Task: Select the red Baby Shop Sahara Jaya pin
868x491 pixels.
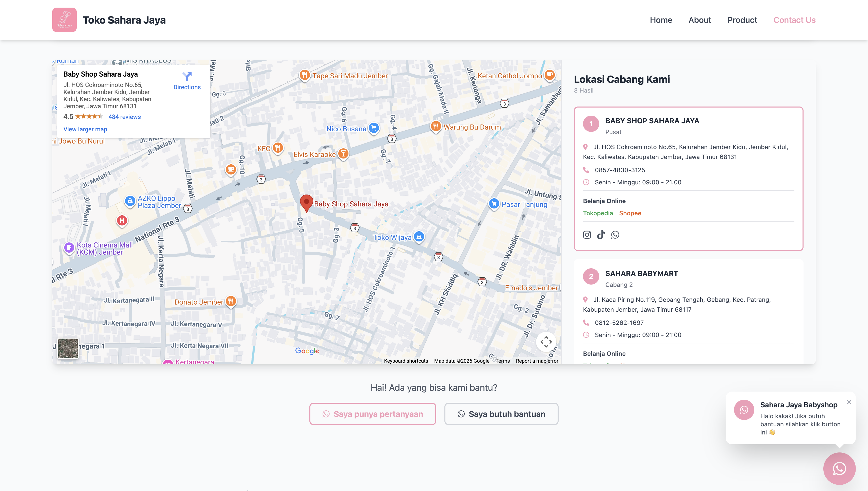Action: click(x=306, y=203)
